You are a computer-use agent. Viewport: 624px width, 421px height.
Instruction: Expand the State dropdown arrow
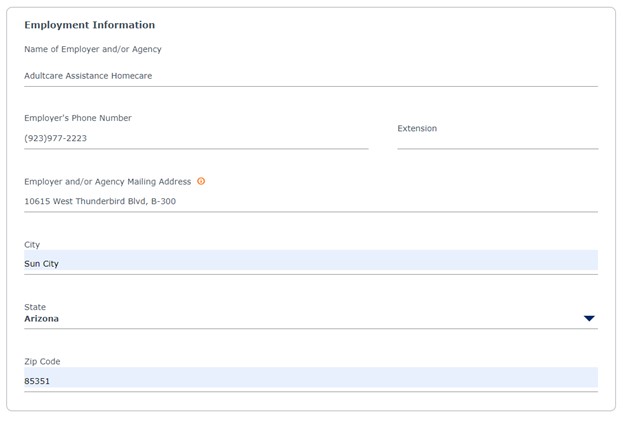[x=589, y=318]
